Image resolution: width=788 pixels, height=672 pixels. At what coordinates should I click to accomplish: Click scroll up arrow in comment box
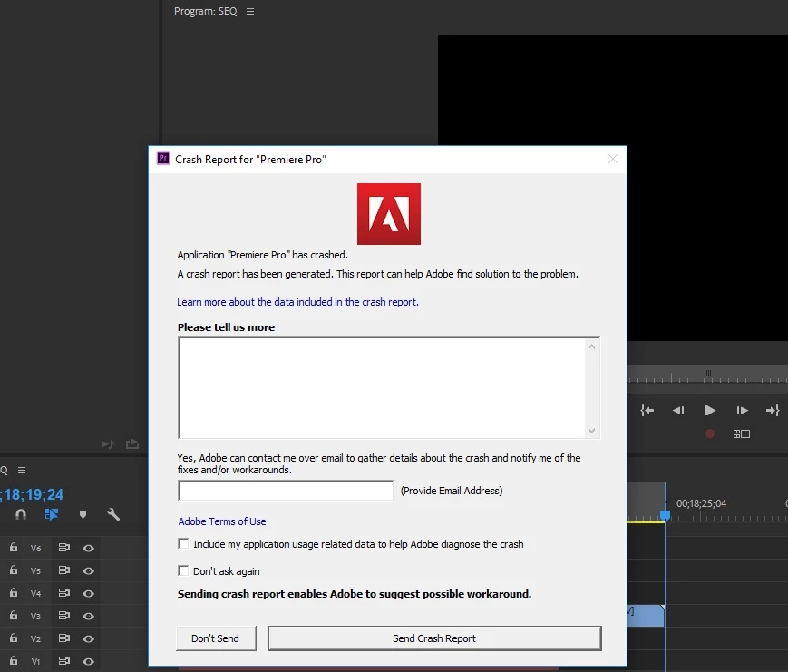(591, 346)
